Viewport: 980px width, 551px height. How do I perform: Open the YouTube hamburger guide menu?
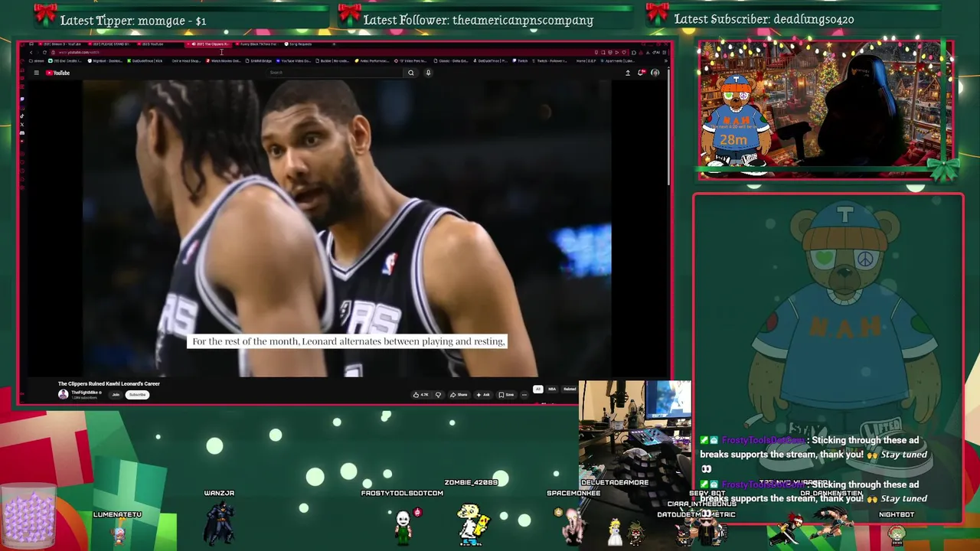36,73
